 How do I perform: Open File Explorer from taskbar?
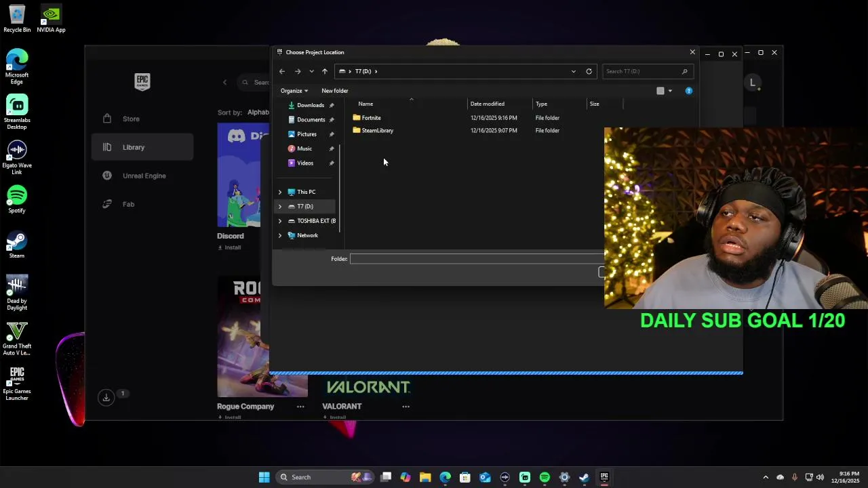[x=425, y=477]
